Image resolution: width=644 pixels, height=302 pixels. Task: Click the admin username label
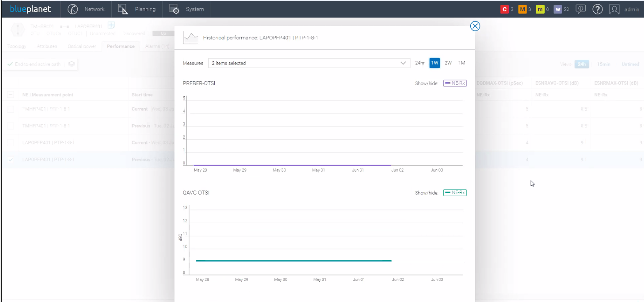click(632, 9)
